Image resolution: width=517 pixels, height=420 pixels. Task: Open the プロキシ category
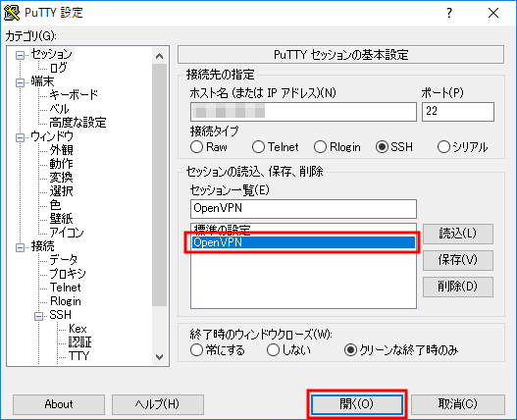click(68, 274)
